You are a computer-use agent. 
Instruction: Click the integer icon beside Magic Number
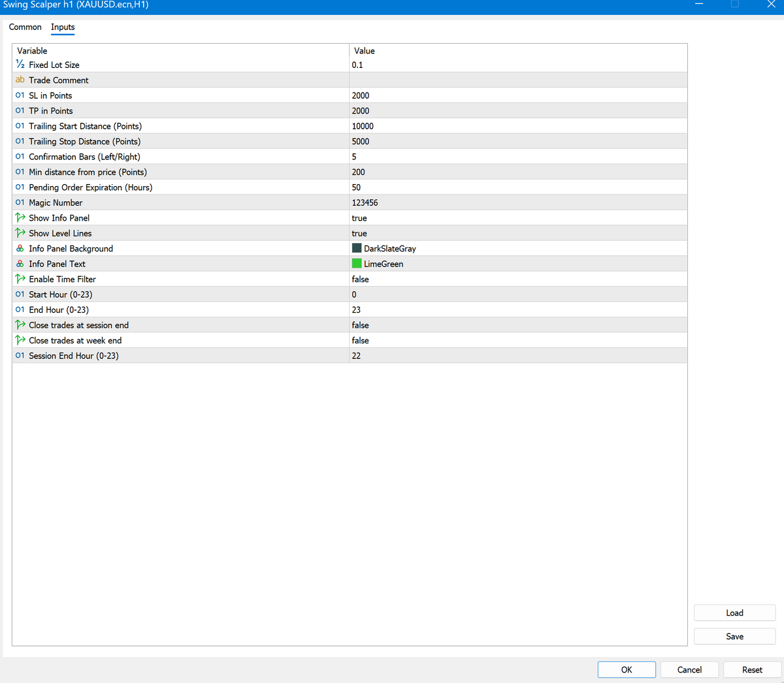[20, 202]
